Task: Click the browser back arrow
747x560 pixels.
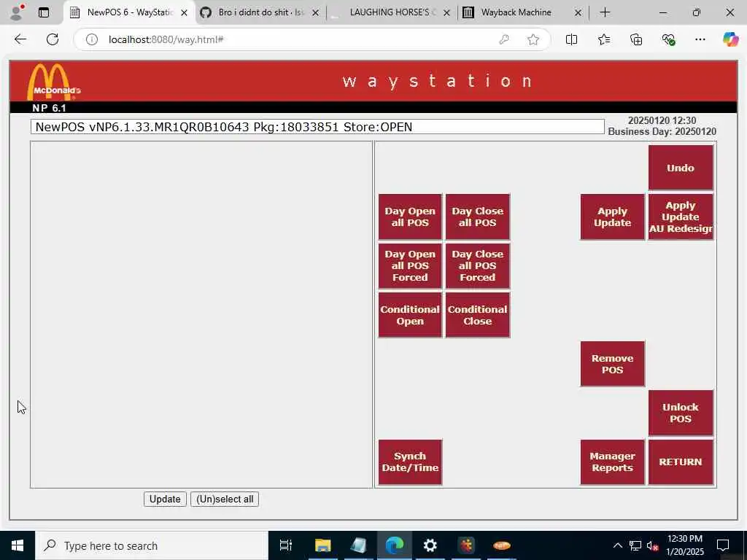Action: (20, 39)
